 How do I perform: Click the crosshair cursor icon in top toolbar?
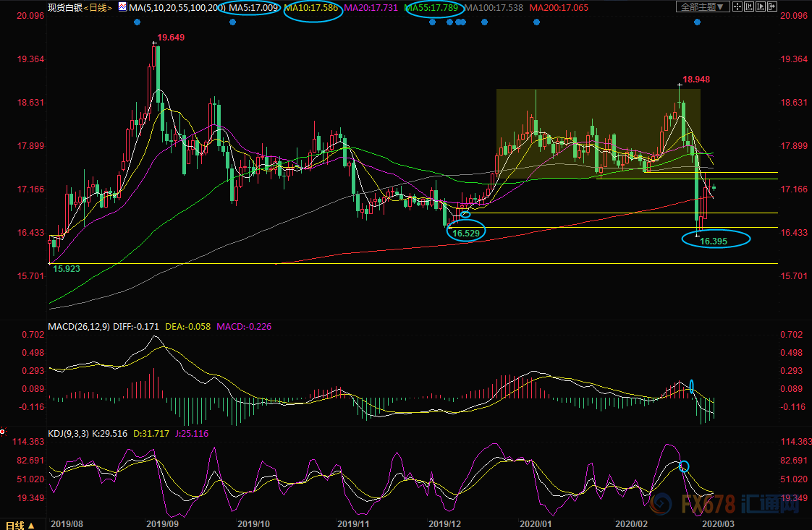pyautogui.click(x=737, y=7)
